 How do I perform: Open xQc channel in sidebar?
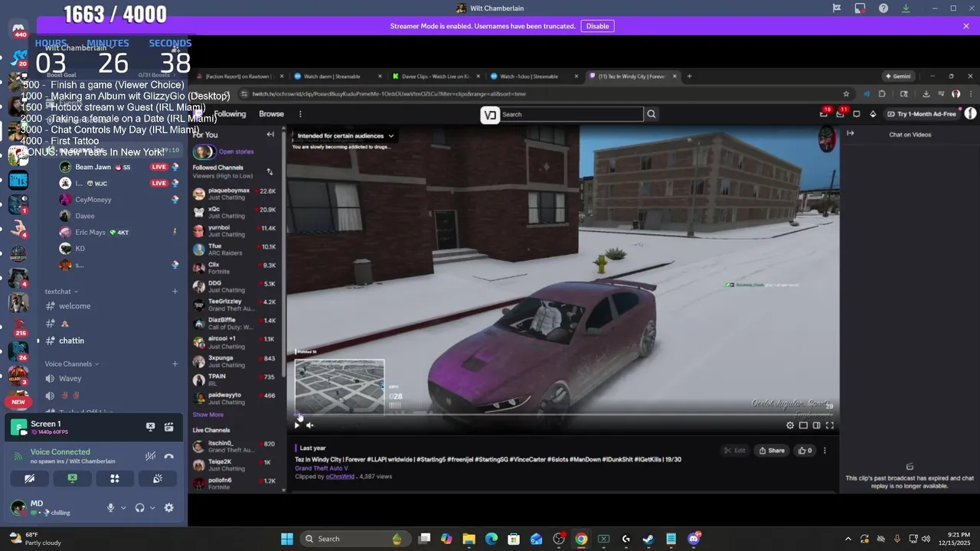234,212
